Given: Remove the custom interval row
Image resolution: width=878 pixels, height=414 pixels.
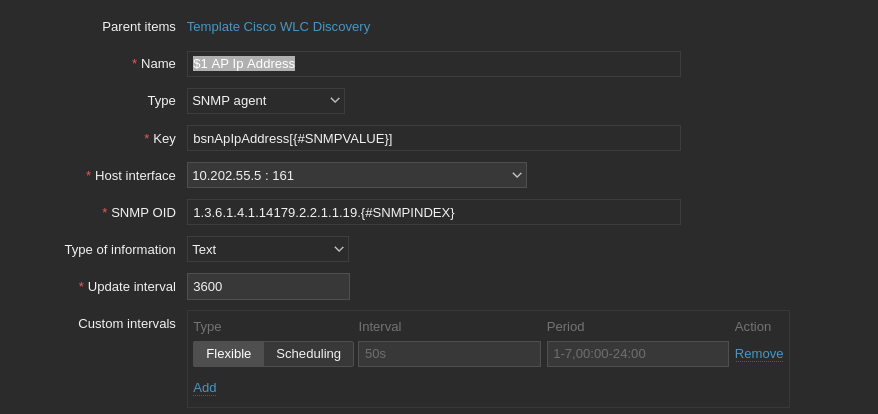Looking at the screenshot, I should pos(758,354).
